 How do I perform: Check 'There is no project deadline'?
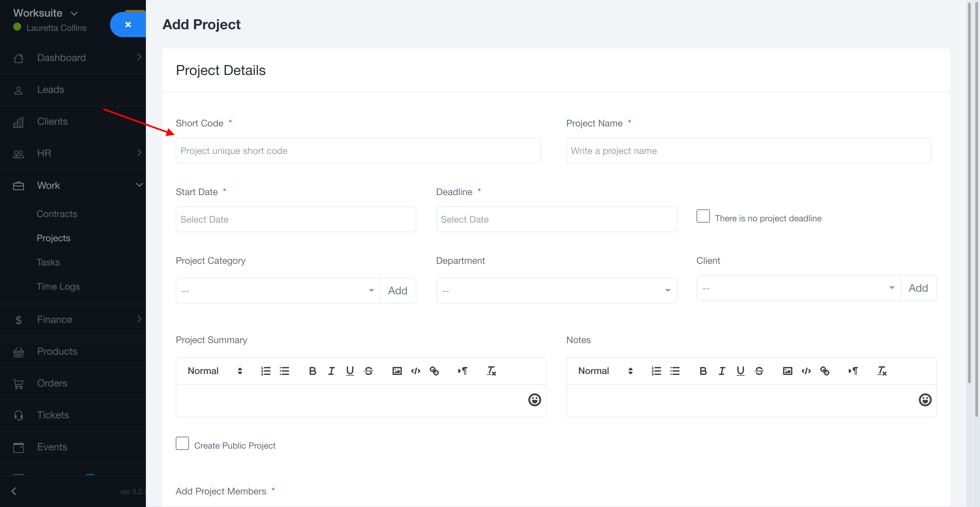coord(703,216)
